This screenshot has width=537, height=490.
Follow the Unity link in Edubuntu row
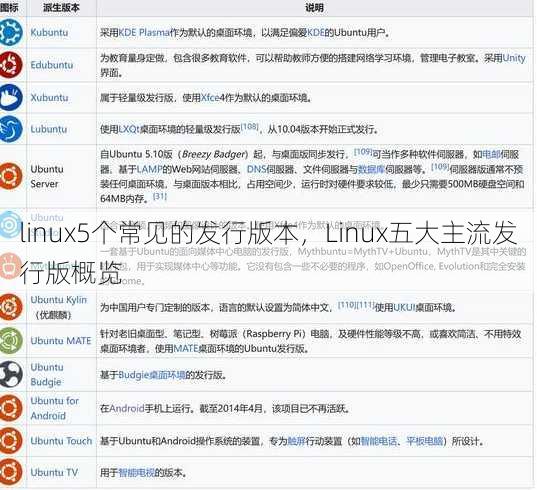[x=514, y=58]
